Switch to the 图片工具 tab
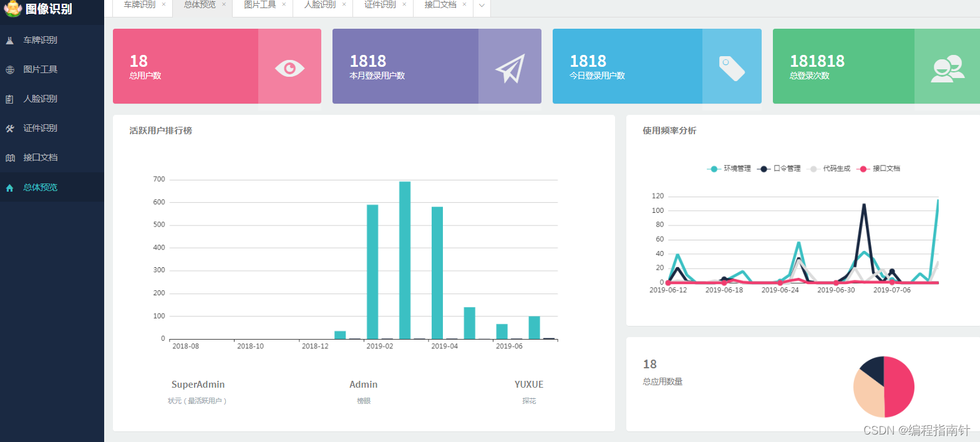The image size is (980, 442). click(260, 5)
